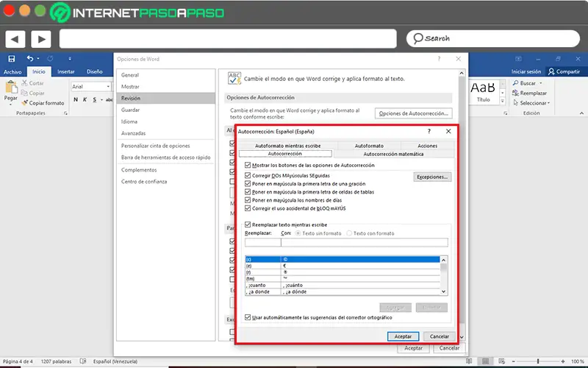Viewport: 588px width, 368px height.
Task: Toggle Corregir DOs MAyúsculas SEguidas checkbox
Action: tap(248, 175)
